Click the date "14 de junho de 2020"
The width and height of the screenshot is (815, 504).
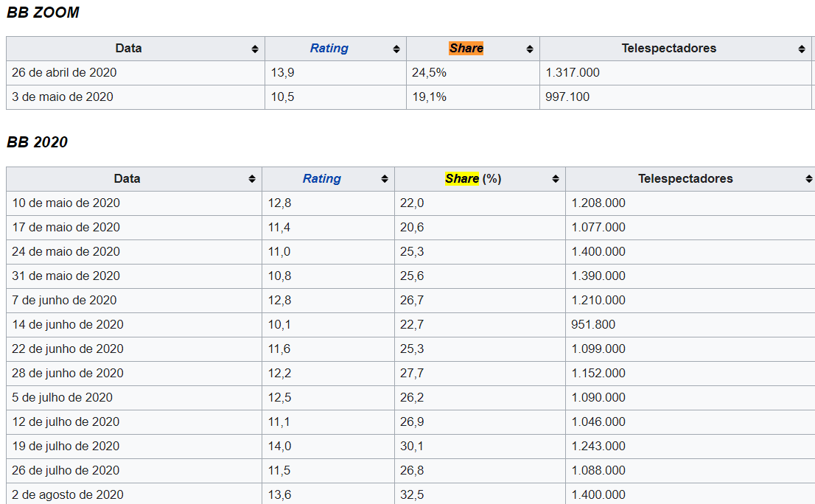(68, 325)
